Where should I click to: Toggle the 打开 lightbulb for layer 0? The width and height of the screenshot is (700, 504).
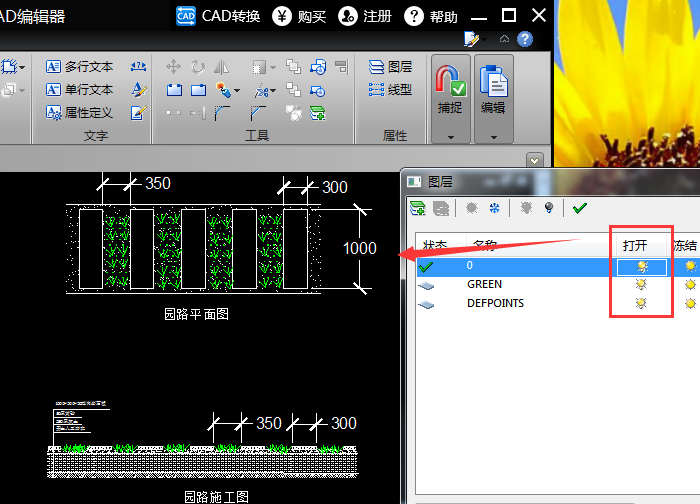tap(642, 266)
